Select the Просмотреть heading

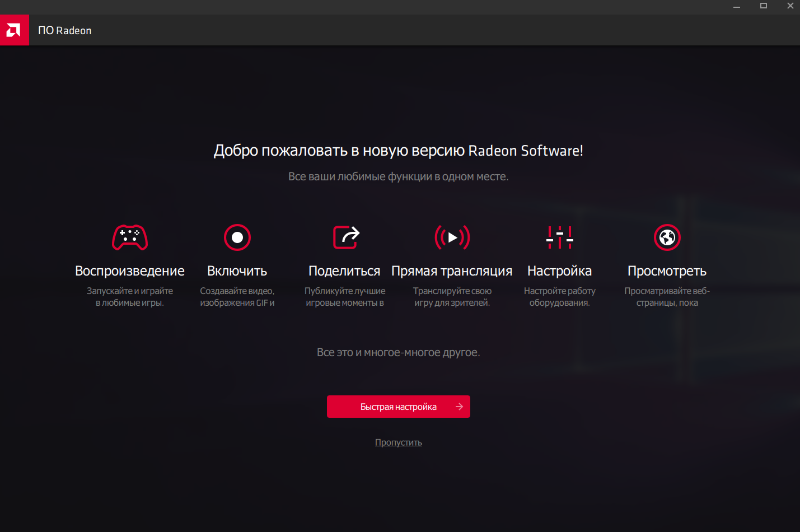(667, 271)
